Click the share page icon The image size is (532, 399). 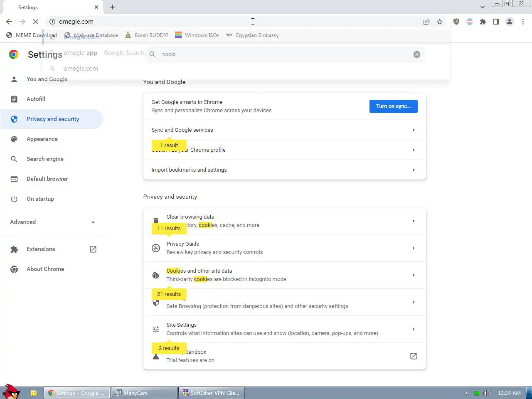(426, 22)
